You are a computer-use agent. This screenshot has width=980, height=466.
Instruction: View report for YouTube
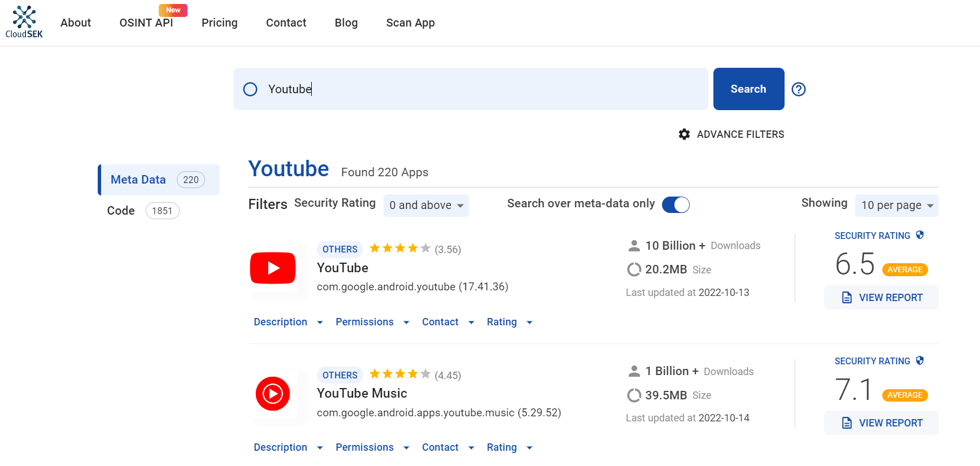(881, 298)
